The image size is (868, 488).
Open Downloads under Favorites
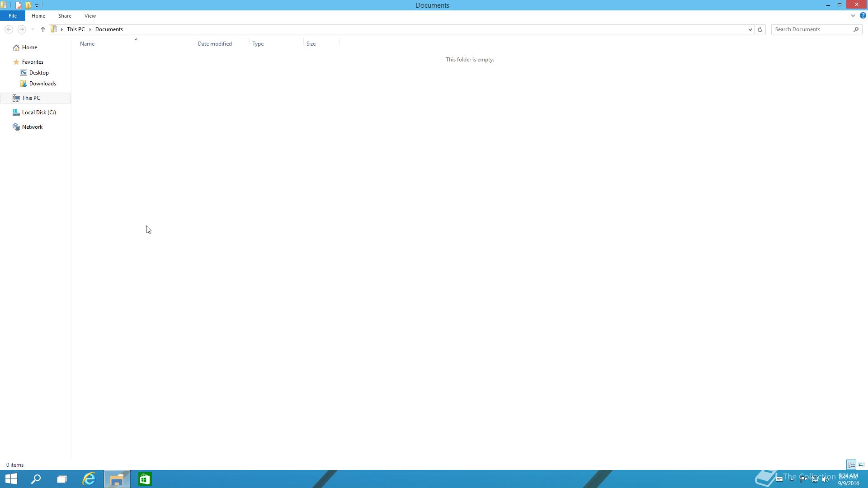pos(42,84)
